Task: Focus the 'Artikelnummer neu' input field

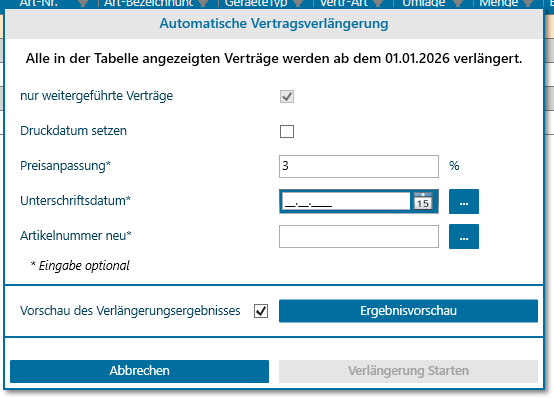Action: 359,236
